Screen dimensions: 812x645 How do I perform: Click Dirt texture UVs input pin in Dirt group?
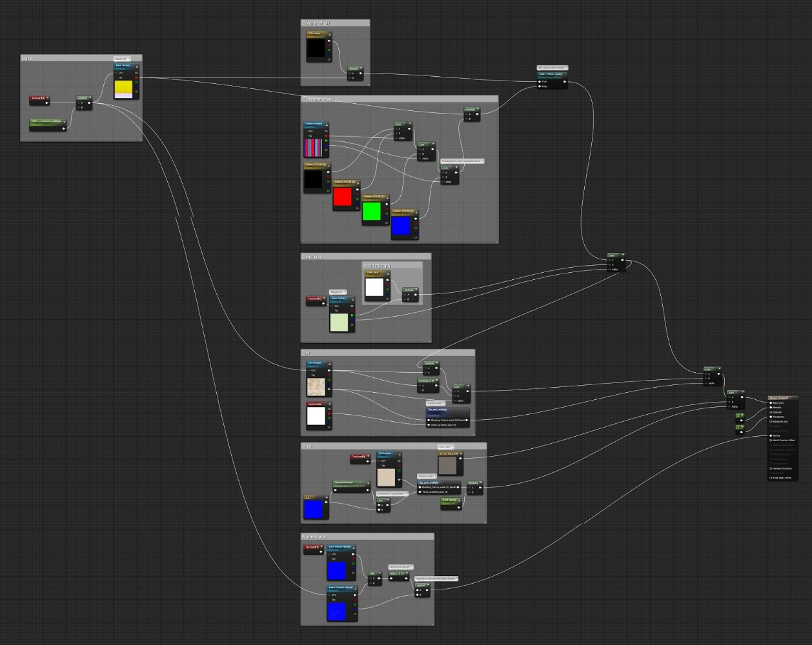click(x=309, y=370)
